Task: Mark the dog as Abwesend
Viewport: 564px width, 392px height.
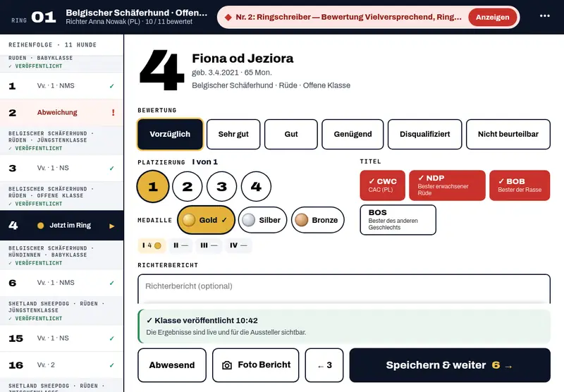Action: coord(172,365)
